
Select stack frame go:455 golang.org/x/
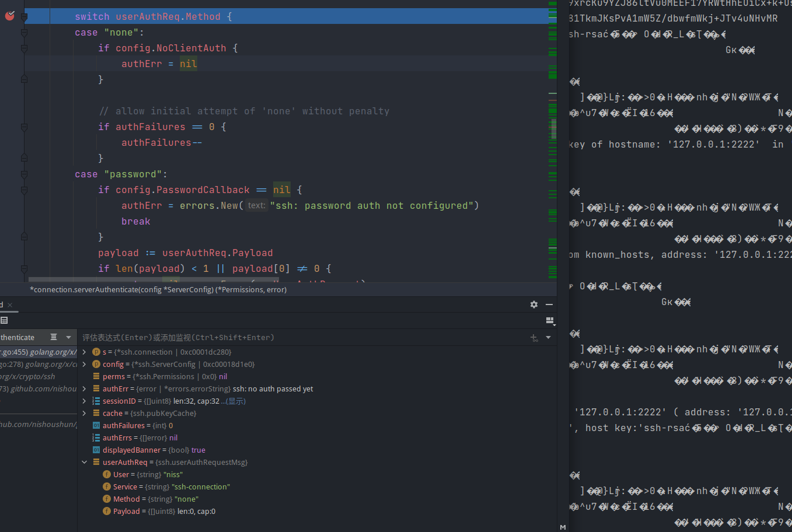coord(39,352)
